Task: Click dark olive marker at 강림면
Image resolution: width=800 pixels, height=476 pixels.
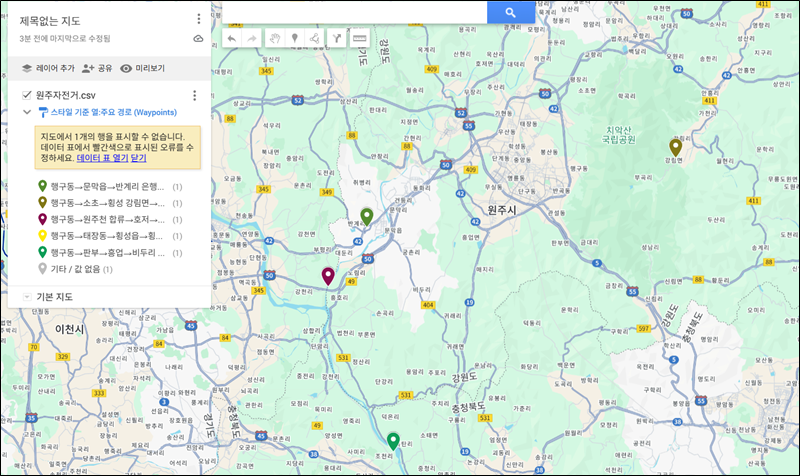Action: click(676, 147)
